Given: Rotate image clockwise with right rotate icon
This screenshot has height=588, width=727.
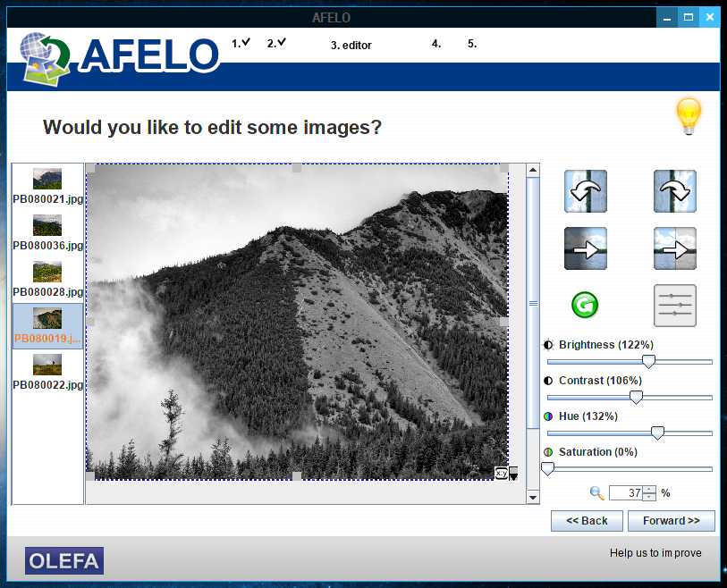Looking at the screenshot, I should click(x=674, y=191).
